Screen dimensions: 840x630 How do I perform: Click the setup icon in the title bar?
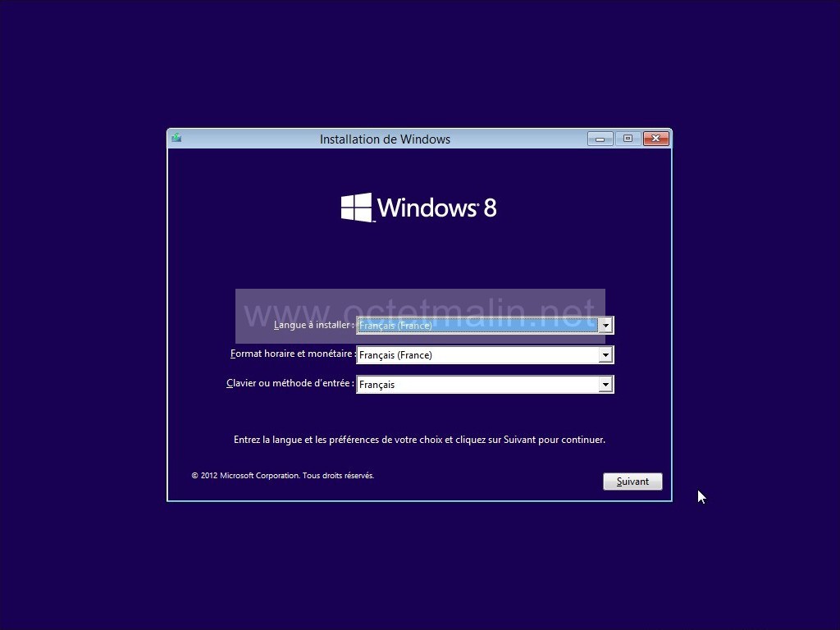(176, 139)
